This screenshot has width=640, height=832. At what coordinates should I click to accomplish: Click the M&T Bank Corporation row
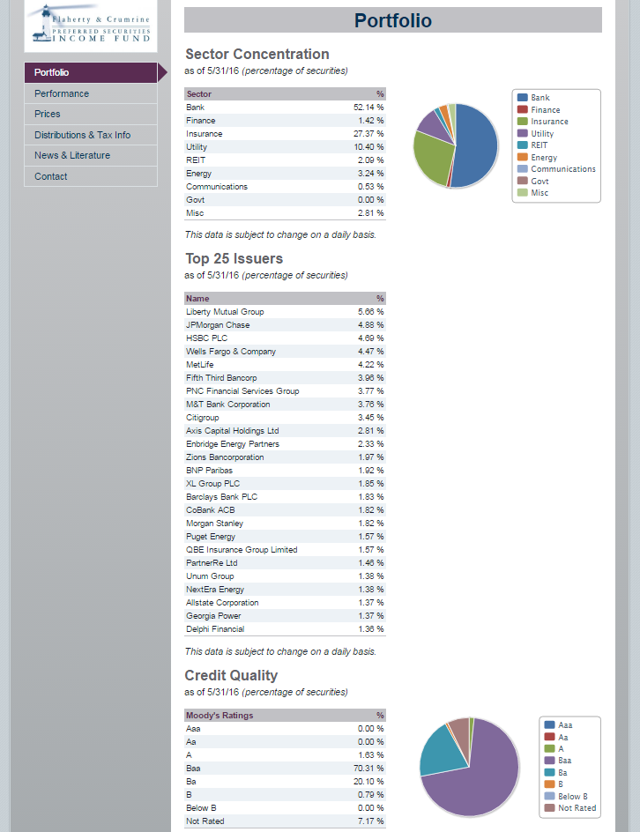pos(285,404)
